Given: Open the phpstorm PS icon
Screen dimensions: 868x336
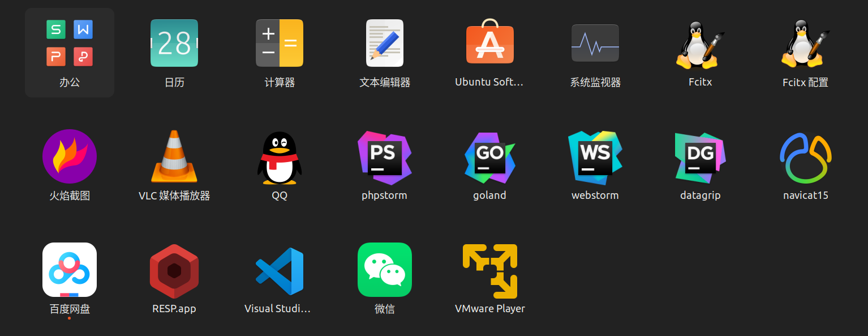Looking at the screenshot, I should pos(385,158).
